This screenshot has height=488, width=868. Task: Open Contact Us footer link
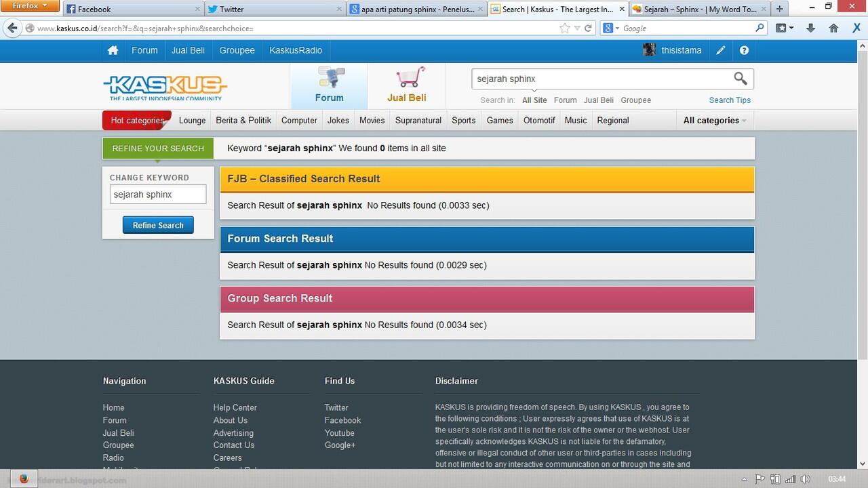(x=234, y=445)
